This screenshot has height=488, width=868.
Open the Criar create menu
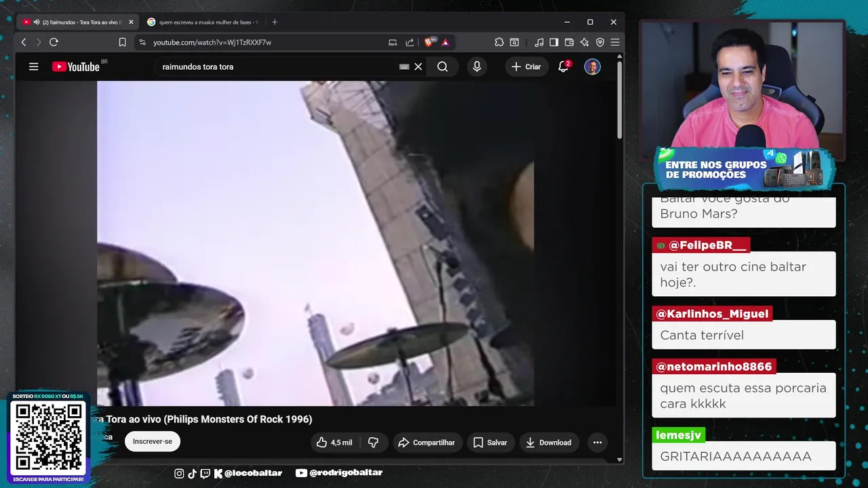click(x=526, y=66)
